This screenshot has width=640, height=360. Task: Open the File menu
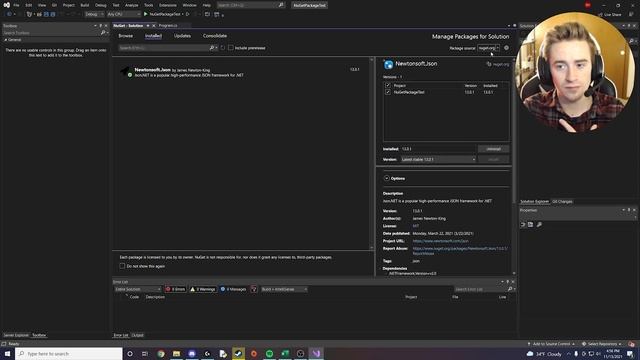pyautogui.click(x=16, y=5)
